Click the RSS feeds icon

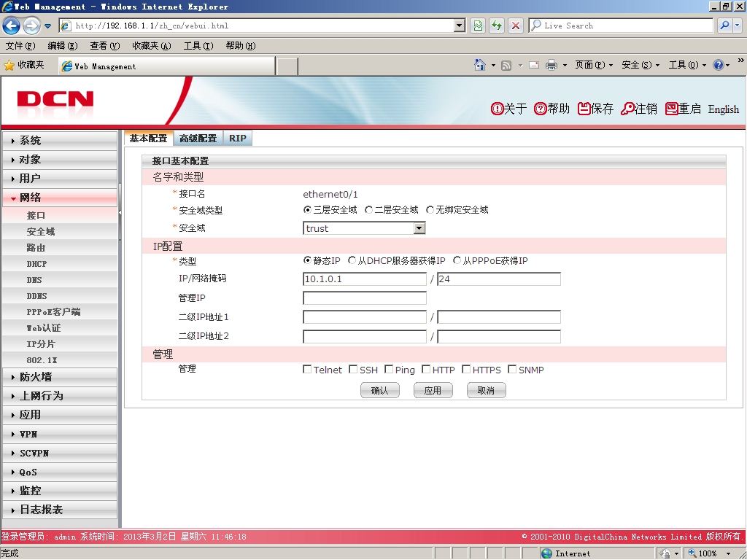[x=506, y=65]
